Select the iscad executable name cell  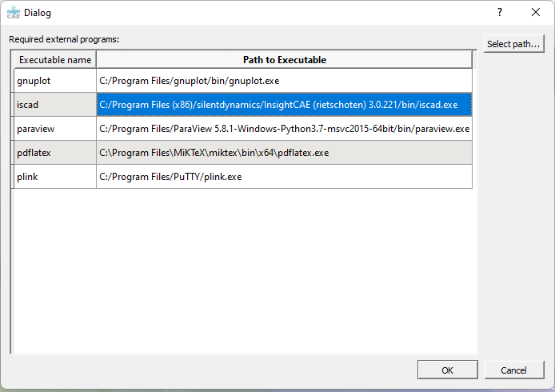coord(54,105)
